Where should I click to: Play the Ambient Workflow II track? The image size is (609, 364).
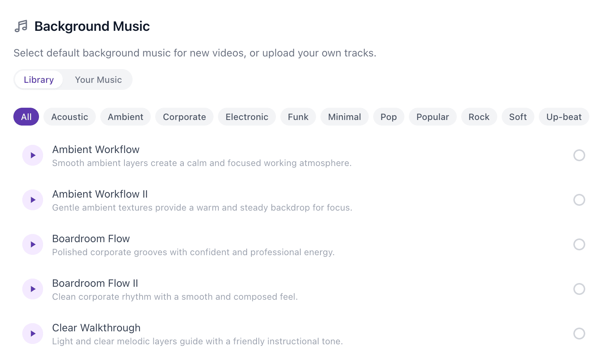(32, 199)
